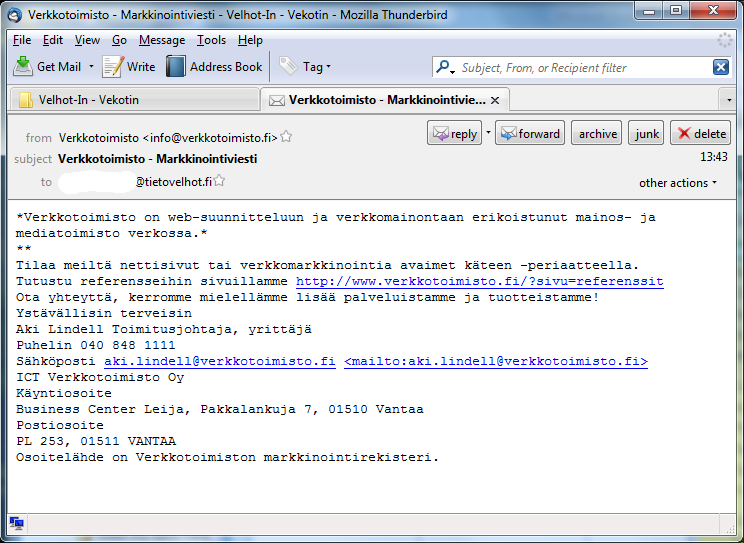Viewport: 744px width, 543px height.
Task: Click the search magnifier icon
Action: [445, 67]
